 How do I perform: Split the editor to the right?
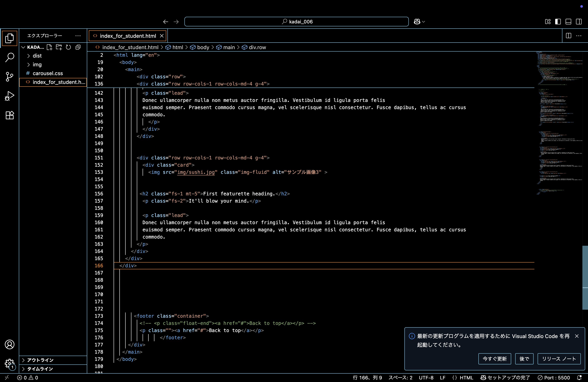[568, 36]
